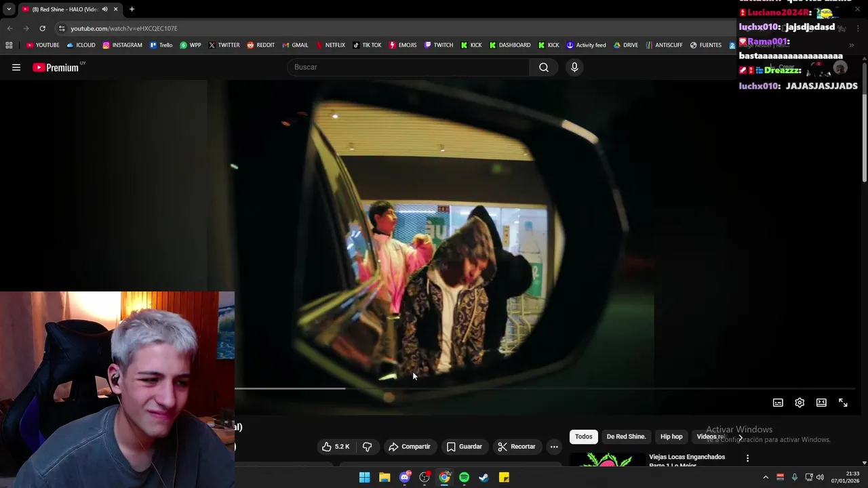868x488 pixels.
Task: Select the Videos relacionados filter chip
Action: 711,436
